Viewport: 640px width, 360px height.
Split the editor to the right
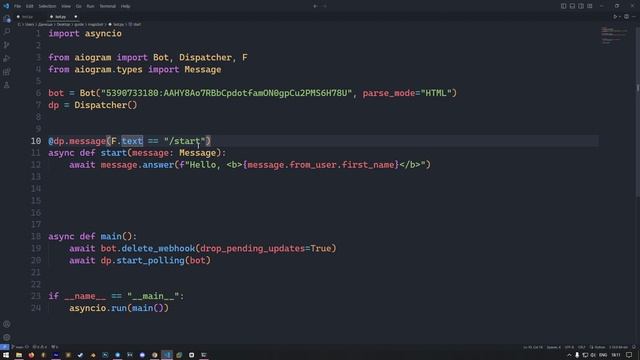pos(626,17)
